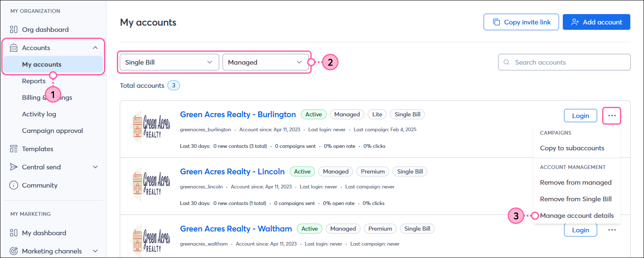Click the Copy invite link button
The height and width of the screenshot is (258, 644).
521,22
